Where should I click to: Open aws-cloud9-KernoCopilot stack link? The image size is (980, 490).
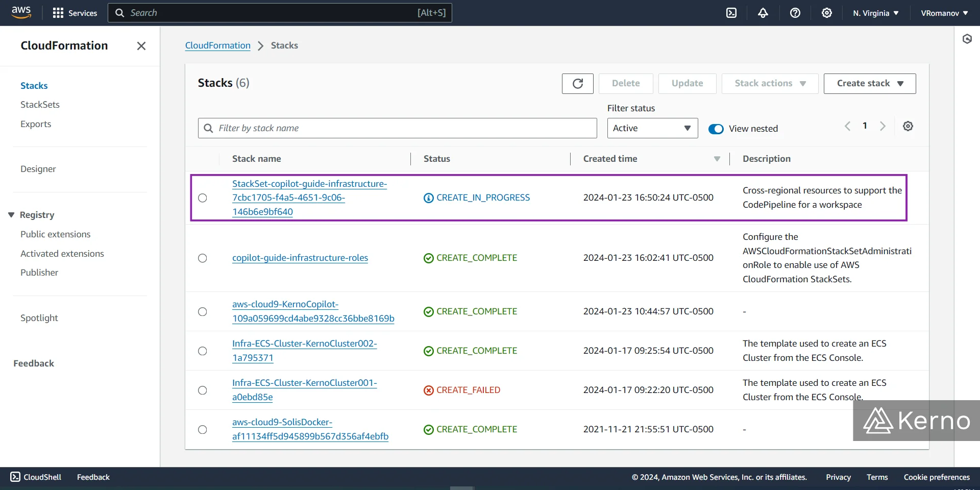(x=313, y=312)
